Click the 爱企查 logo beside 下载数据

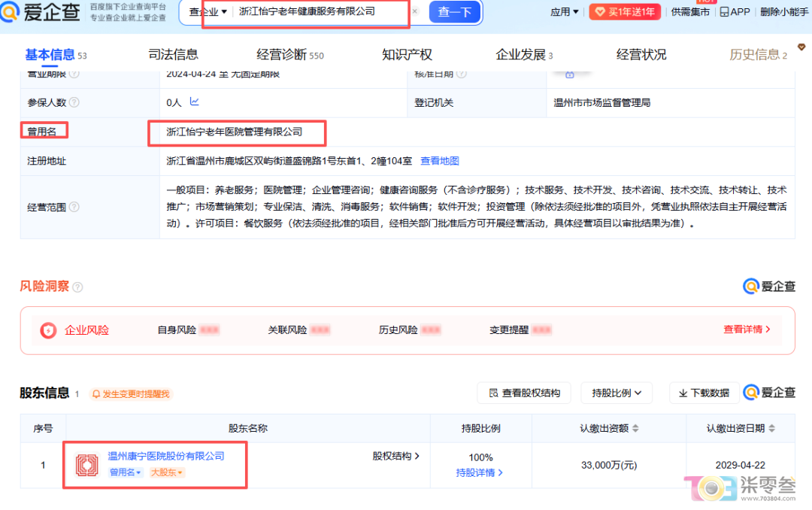[769, 393]
